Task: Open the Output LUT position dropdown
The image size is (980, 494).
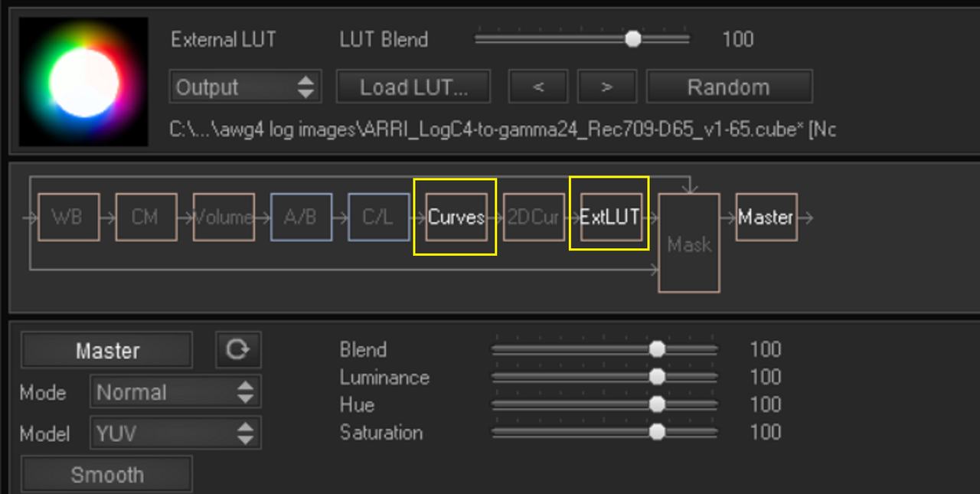Action: click(x=246, y=87)
